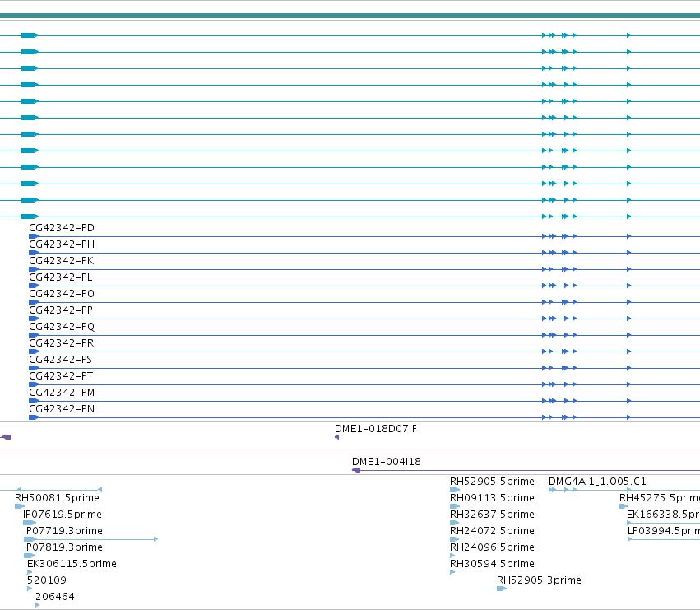Click the IP07619.5prime EST label
Viewport: 700px width, 610px height.
[x=63, y=515]
